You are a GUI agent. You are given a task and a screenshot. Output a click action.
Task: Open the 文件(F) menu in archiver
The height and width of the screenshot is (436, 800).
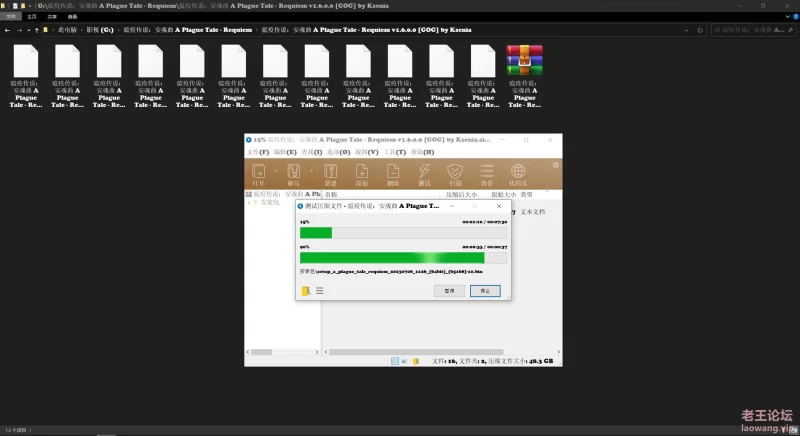[258, 152]
